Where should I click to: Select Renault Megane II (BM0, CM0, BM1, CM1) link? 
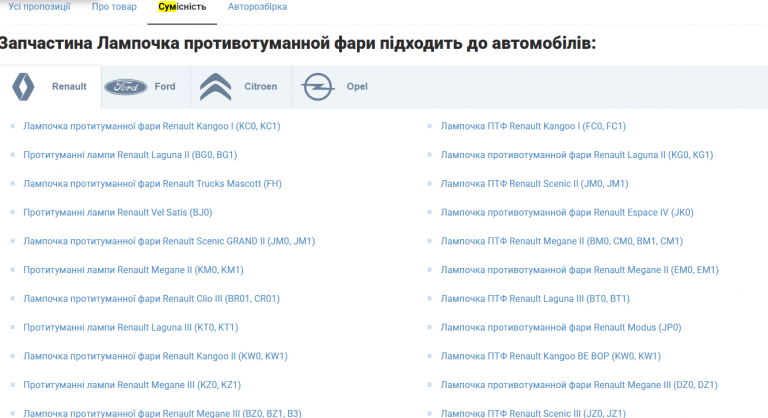click(x=562, y=241)
